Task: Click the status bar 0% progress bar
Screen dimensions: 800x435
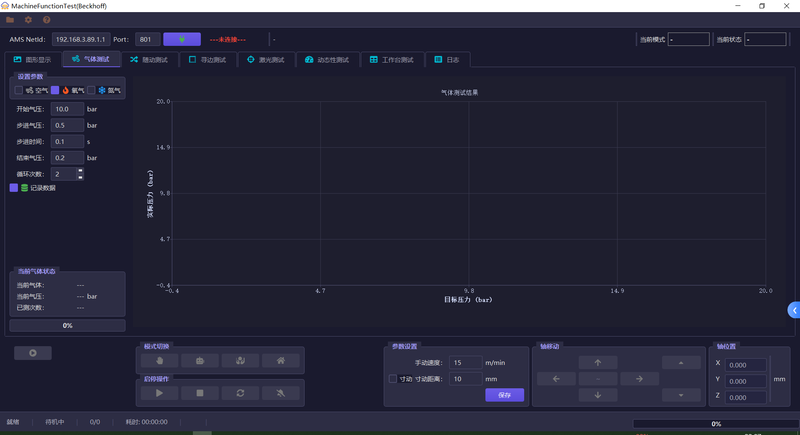Action: pyautogui.click(x=716, y=424)
